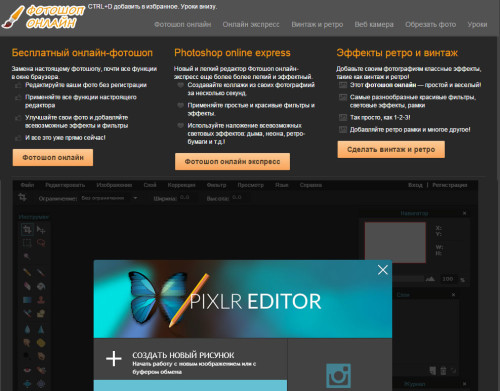Select the rectangular Marquee tool
This screenshot has height=391, width=500.
point(27,243)
